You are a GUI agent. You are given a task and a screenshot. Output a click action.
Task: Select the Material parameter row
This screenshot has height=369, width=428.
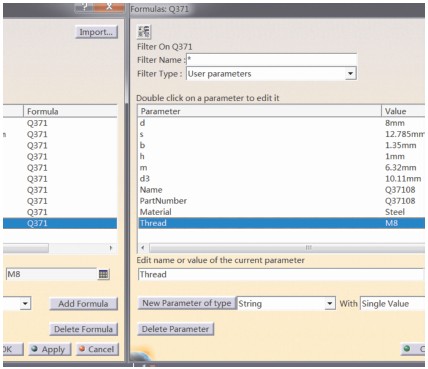(x=281, y=212)
